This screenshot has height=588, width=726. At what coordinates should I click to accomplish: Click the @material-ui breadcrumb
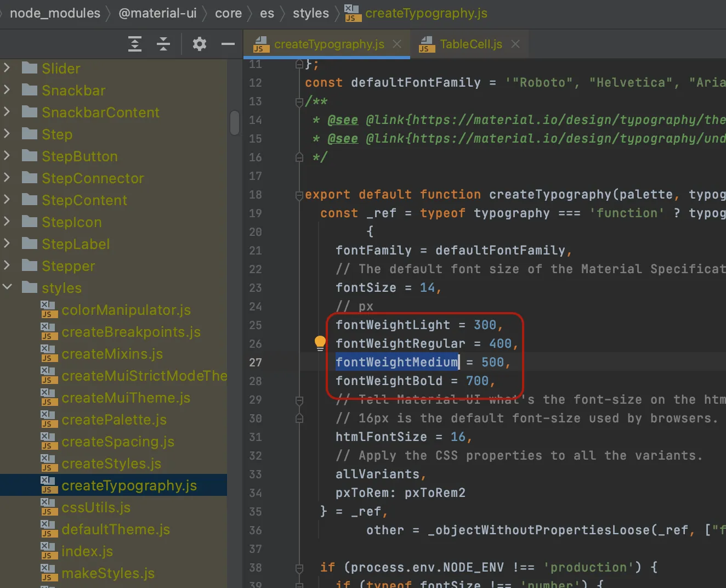(157, 13)
